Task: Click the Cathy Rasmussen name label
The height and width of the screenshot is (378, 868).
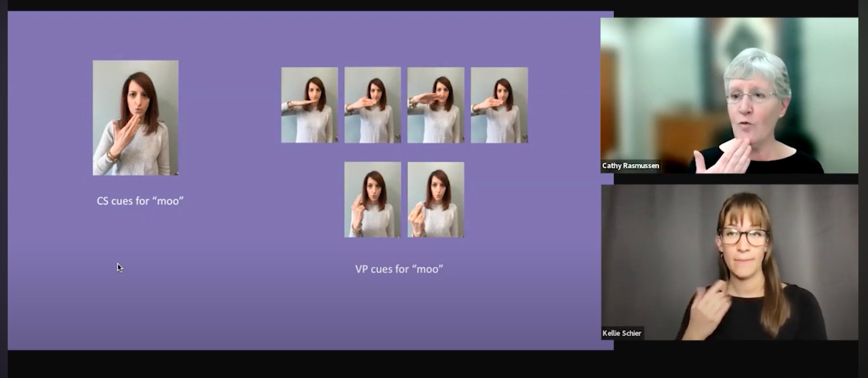Action: [x=631, y=165]
